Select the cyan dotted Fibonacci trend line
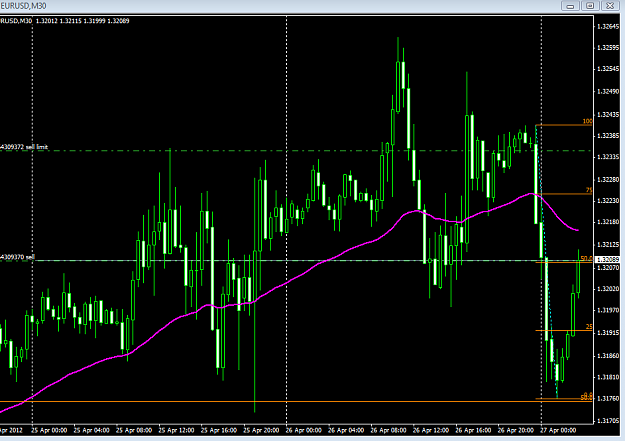 click(547, 263)
